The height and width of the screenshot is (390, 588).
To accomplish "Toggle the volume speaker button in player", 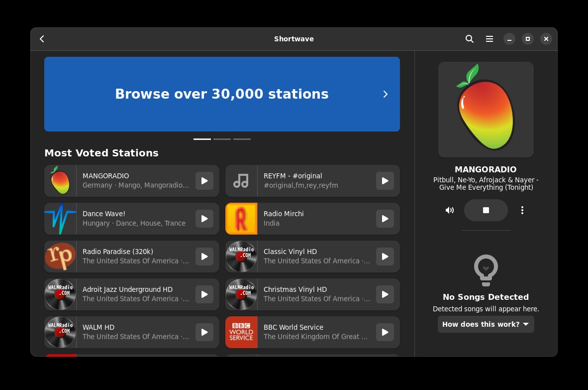I will (450, 210).
